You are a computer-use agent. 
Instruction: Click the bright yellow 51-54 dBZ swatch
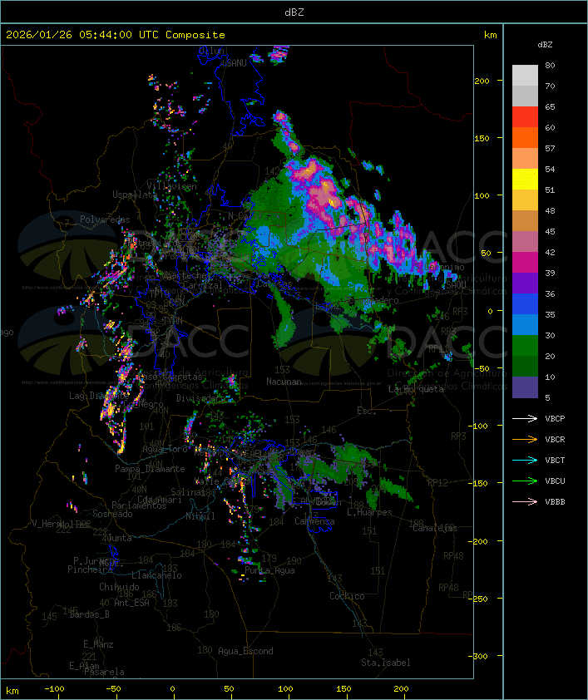525,180
